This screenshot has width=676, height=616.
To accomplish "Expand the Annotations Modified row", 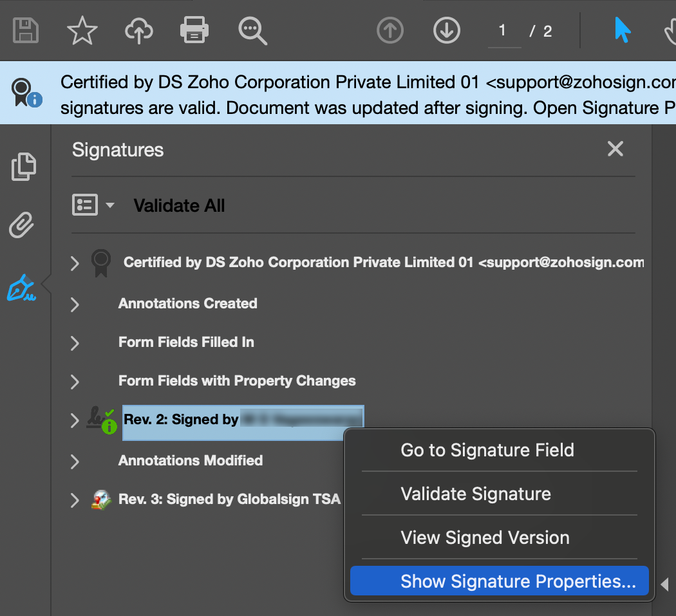I will click(x=75, y=462).
